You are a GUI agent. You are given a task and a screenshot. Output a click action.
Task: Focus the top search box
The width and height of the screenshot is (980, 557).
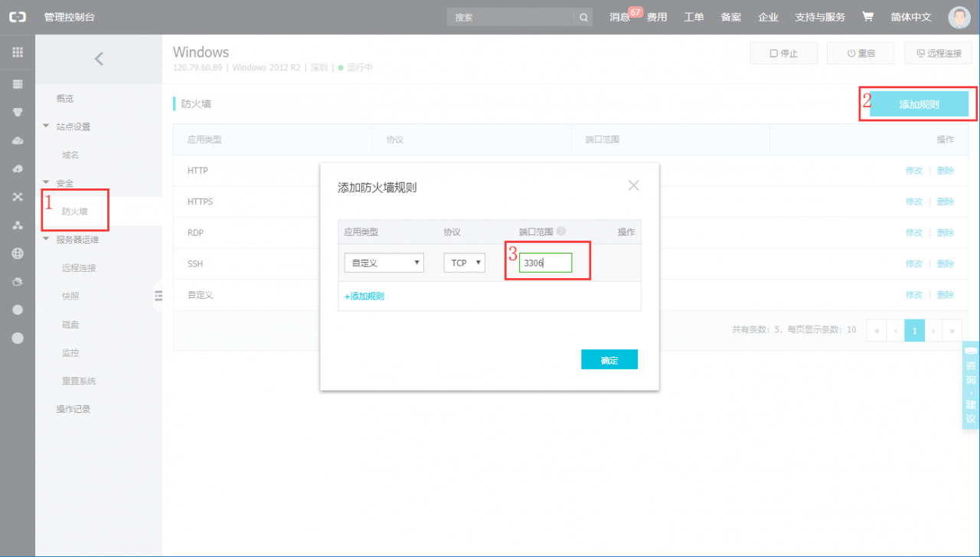pyautogui.click(x=510, y=17)
